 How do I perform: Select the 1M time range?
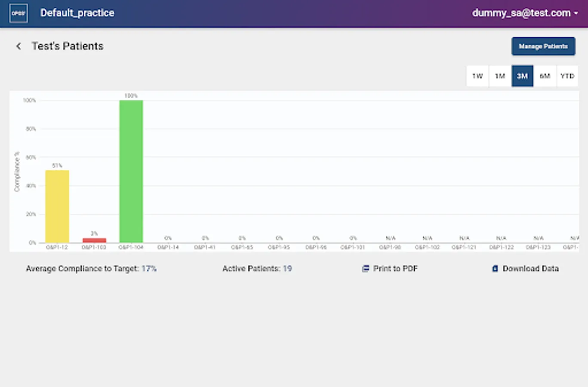click(500, 76)
